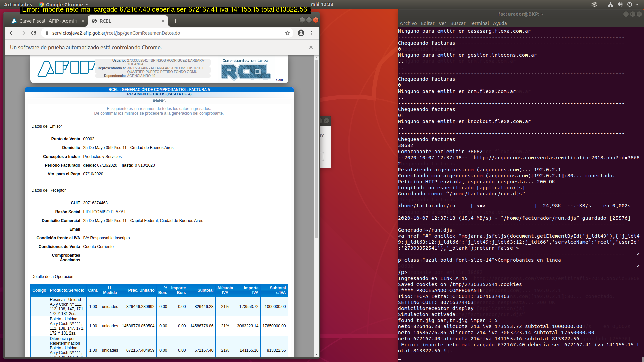The width and height of the screenshot is (644, 362).
Task: Click subtotal value 1000000.00
Action: (275, 307)
